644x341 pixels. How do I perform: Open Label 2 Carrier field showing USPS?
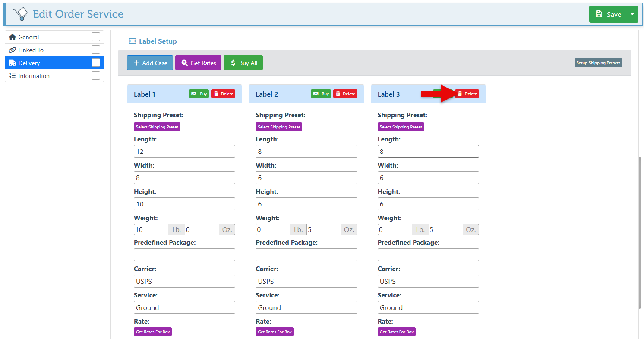click(x=306, y=281)
